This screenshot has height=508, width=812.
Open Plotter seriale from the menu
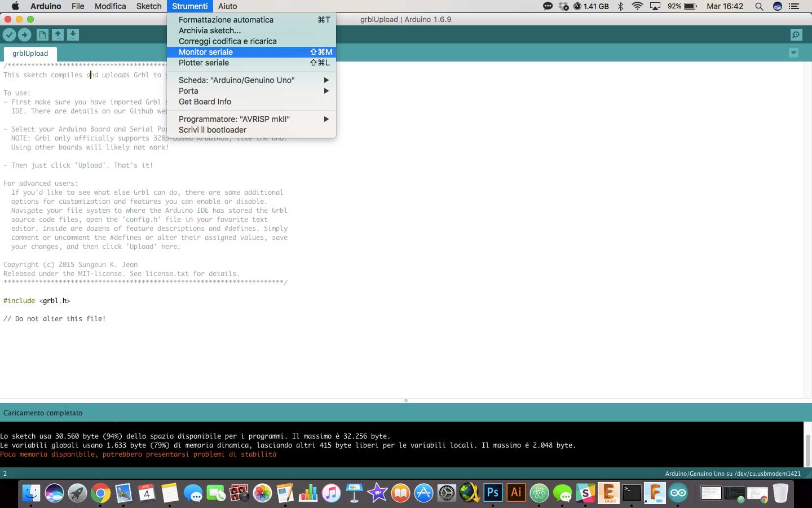click(x=251, y=63)
